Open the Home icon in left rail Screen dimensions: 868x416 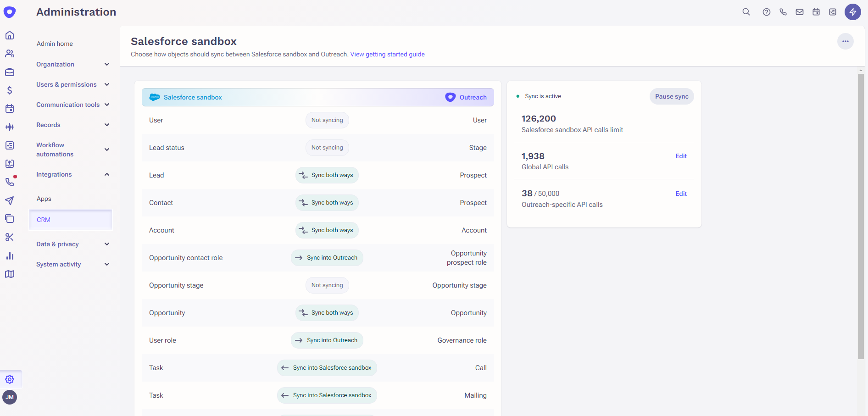(x=10, y=35)
